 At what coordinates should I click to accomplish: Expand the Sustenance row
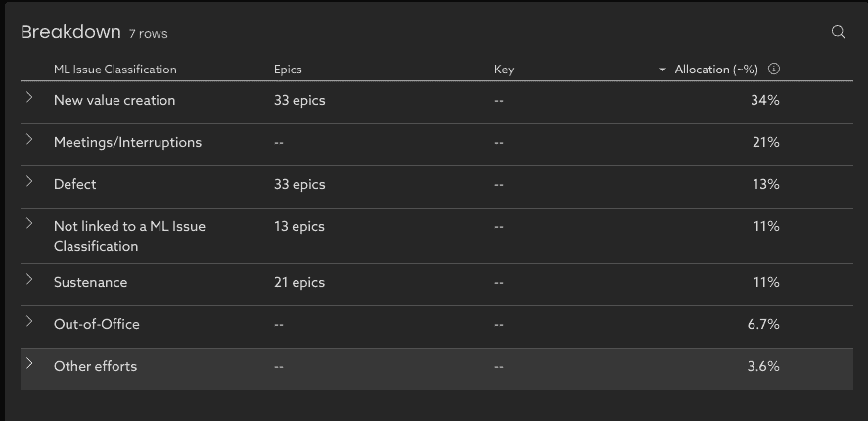click(x=29, y=280)
